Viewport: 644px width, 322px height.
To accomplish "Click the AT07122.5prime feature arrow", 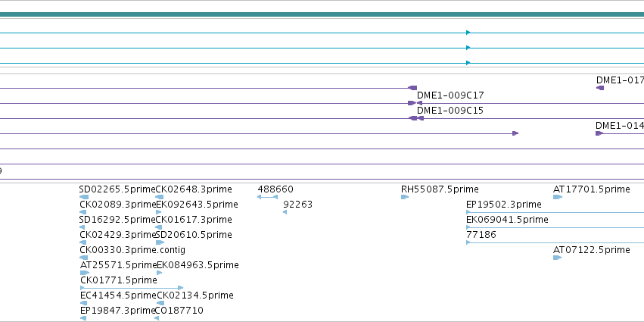I will click(x=557, y=258).
